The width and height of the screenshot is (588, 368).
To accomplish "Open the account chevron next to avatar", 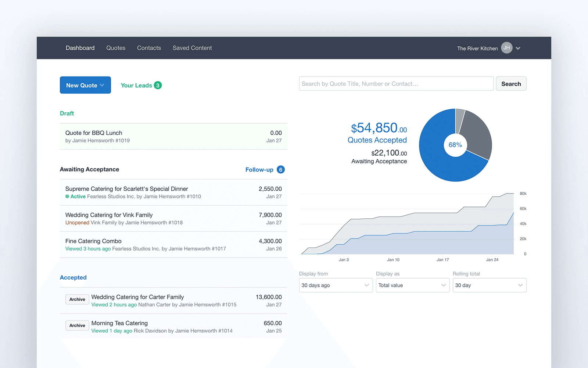I will tap(518, 48).
